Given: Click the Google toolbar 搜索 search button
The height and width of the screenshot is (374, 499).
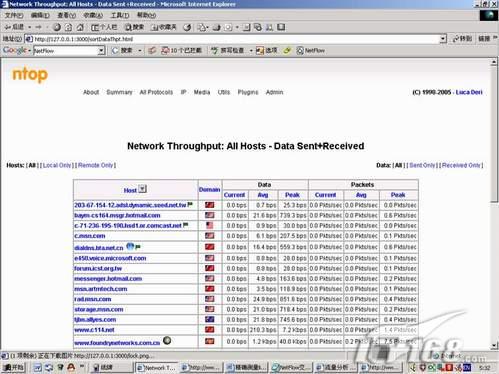Looking at the screenshot, I should (x=122, y=50).
